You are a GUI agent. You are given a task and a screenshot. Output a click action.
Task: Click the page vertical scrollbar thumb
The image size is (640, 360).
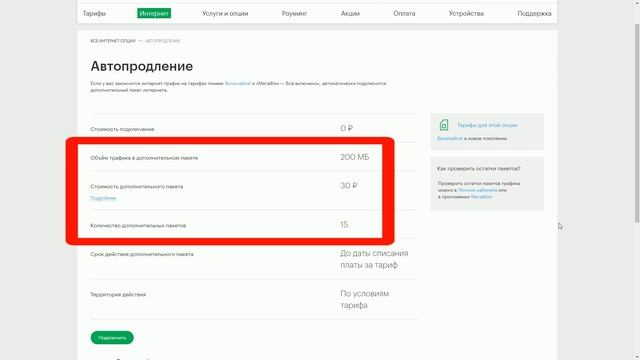636,122
